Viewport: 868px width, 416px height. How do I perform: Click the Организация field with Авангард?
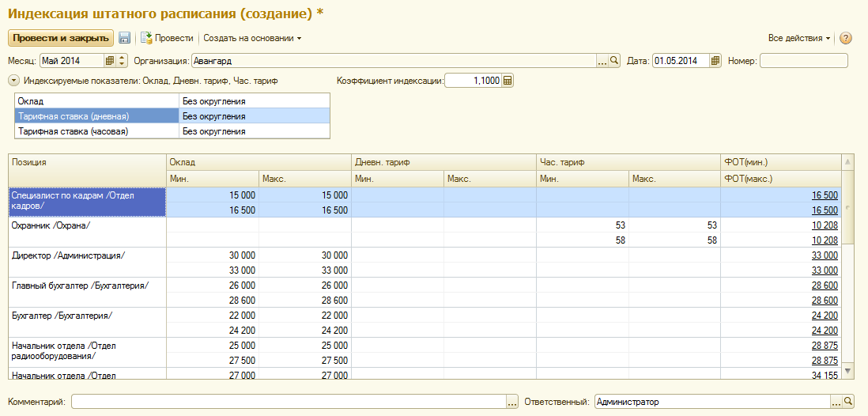click(394, 61)
